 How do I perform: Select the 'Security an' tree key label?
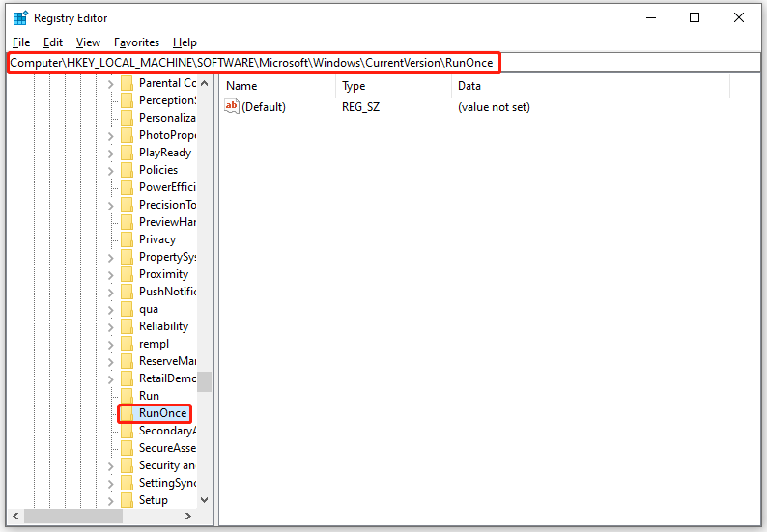click(167, 465)
